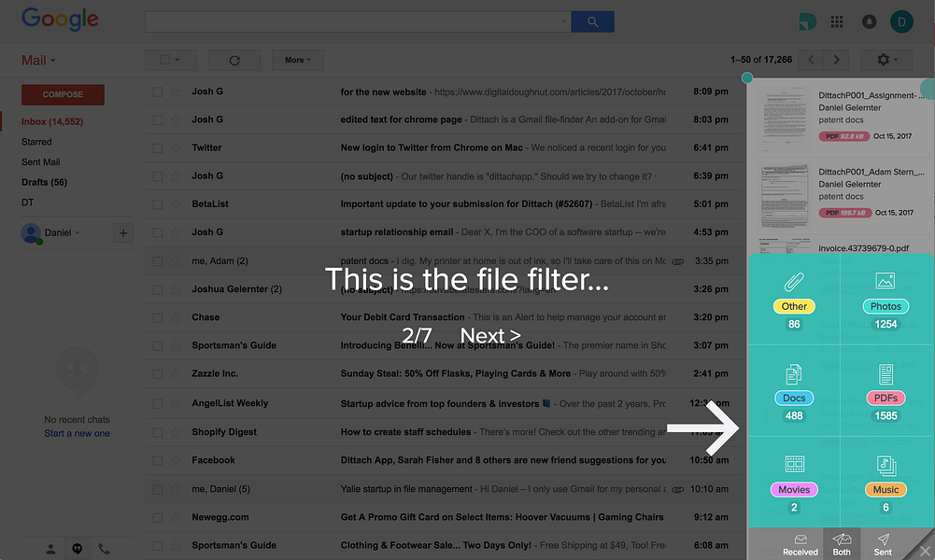Open the Google apps grid icon
The height and width of the screenshot is (560, 935).
pos(837,22)
